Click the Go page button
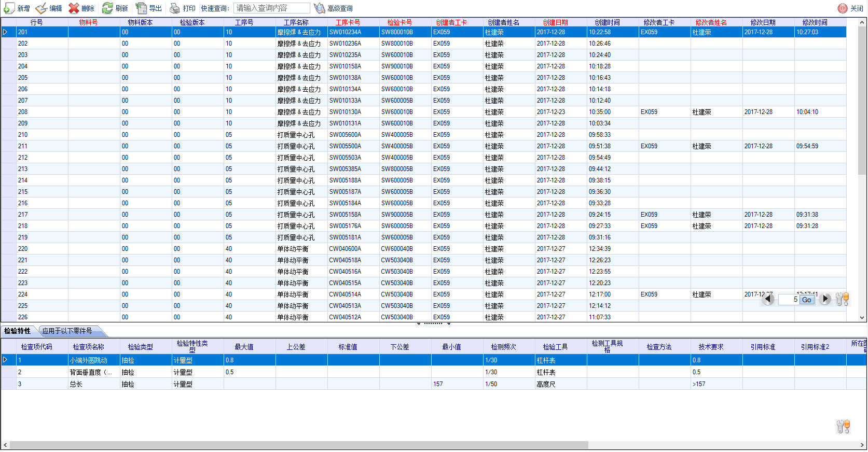 pyautogui.click(x=807, y=300)
